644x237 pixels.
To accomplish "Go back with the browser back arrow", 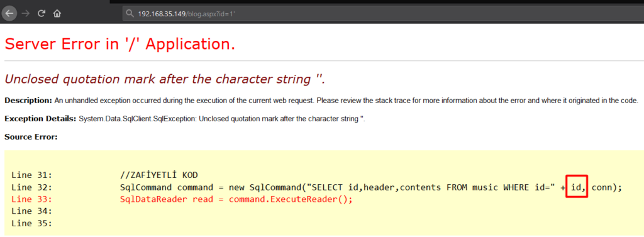I will point(9,14).
